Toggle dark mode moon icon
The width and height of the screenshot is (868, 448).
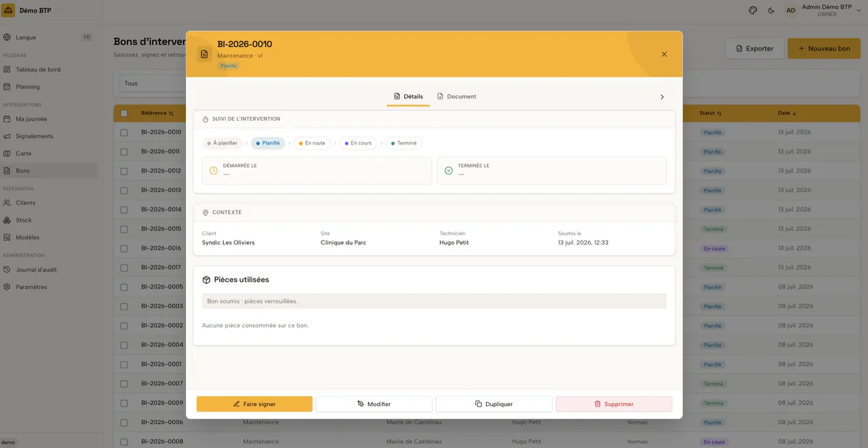pyautogui.click(x=771, y=10)
